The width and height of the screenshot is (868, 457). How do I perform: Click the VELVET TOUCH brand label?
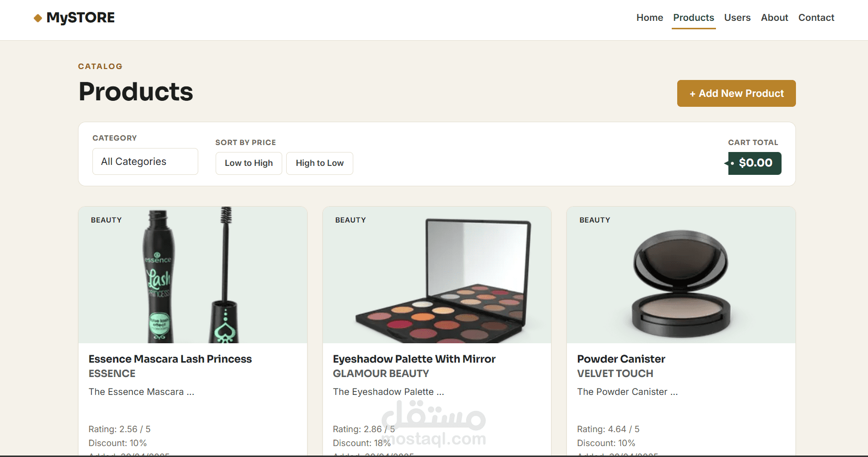click(x=615, y=374)
